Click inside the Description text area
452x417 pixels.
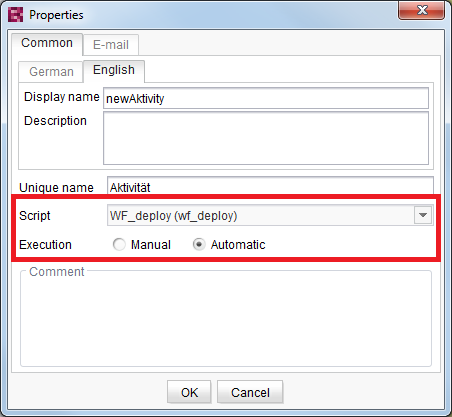coord(266,138)
